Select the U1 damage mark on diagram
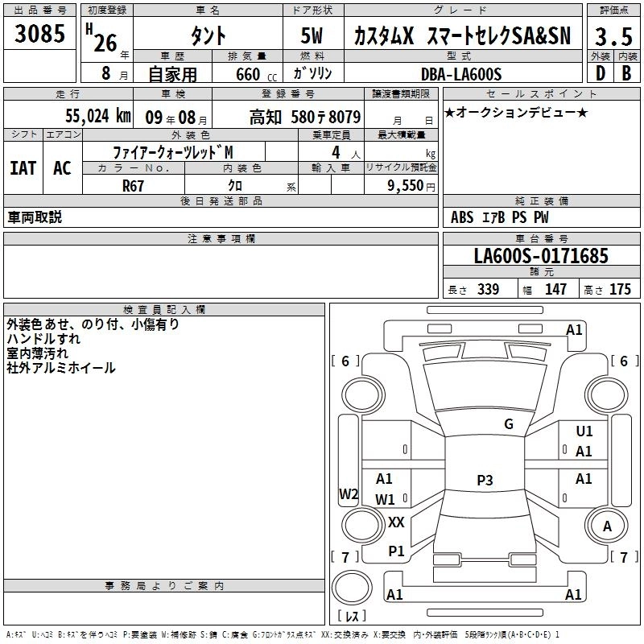 tap(584, 431)
